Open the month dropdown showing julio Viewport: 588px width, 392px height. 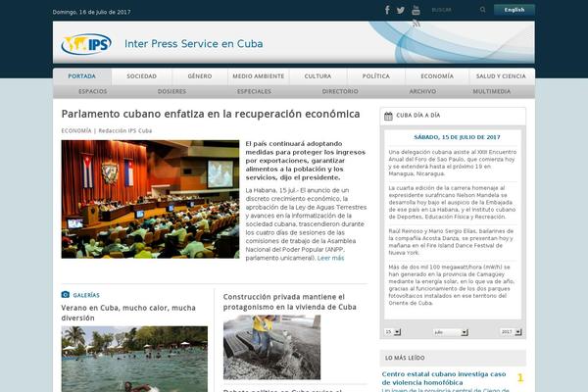(451, 332)
